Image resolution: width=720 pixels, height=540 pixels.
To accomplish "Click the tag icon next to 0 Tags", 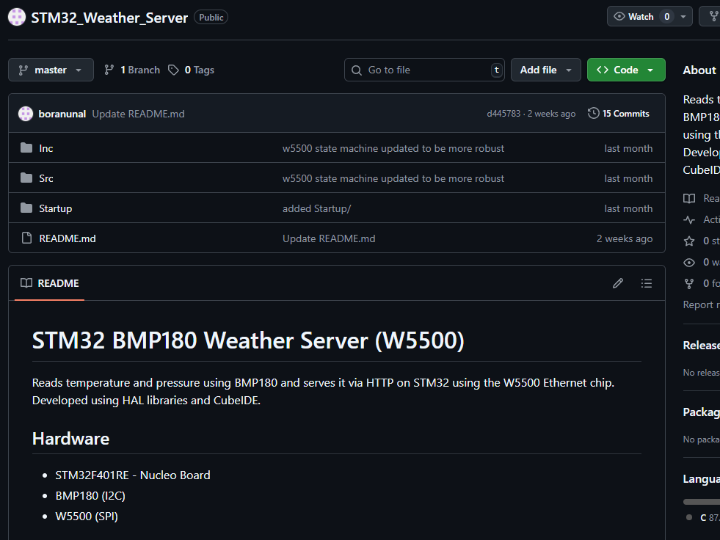I will 173,70.
